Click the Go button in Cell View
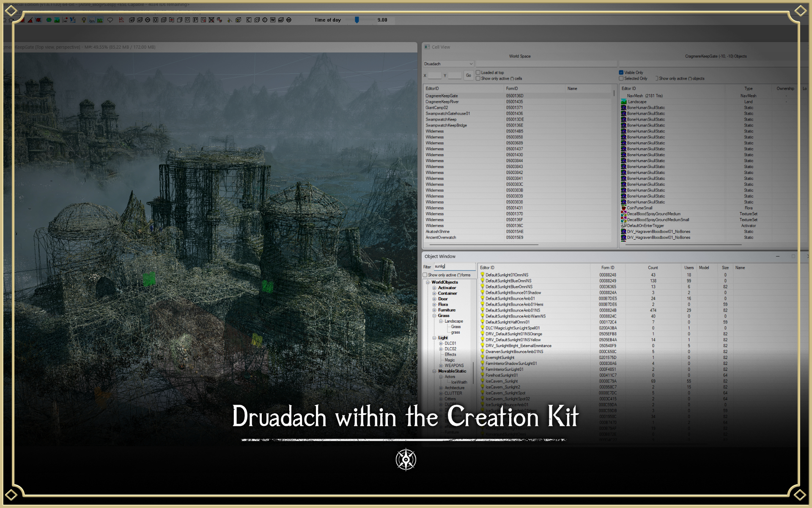The height and width of the screenshot is (508, 812). [468, 75]
